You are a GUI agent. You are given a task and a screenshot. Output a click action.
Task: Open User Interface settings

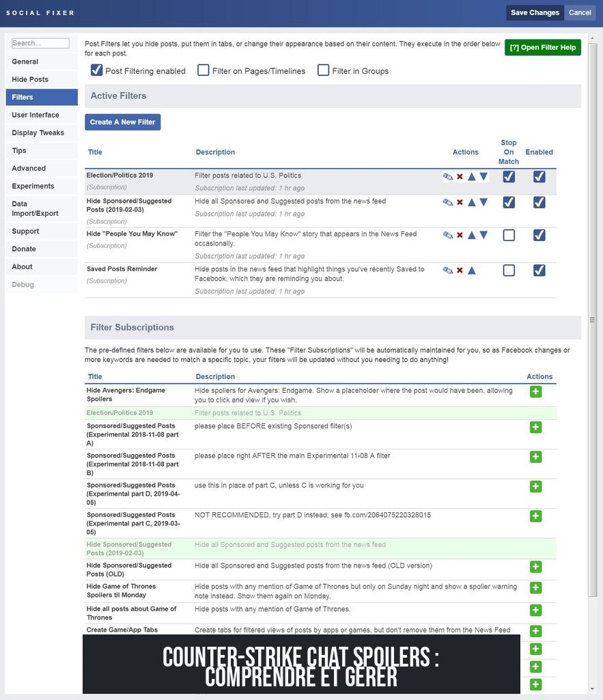pyautogui.click(x=42, y=115)
